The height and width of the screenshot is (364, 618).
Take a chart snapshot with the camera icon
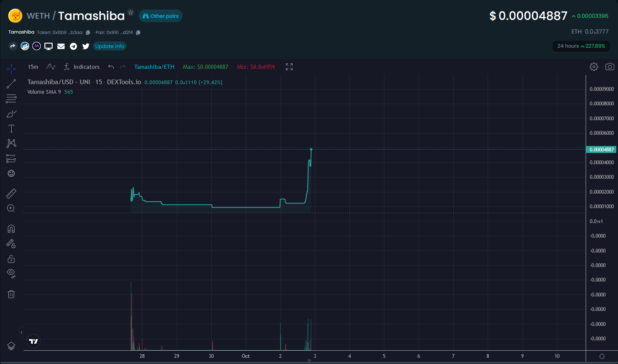(x=609, y=66)
